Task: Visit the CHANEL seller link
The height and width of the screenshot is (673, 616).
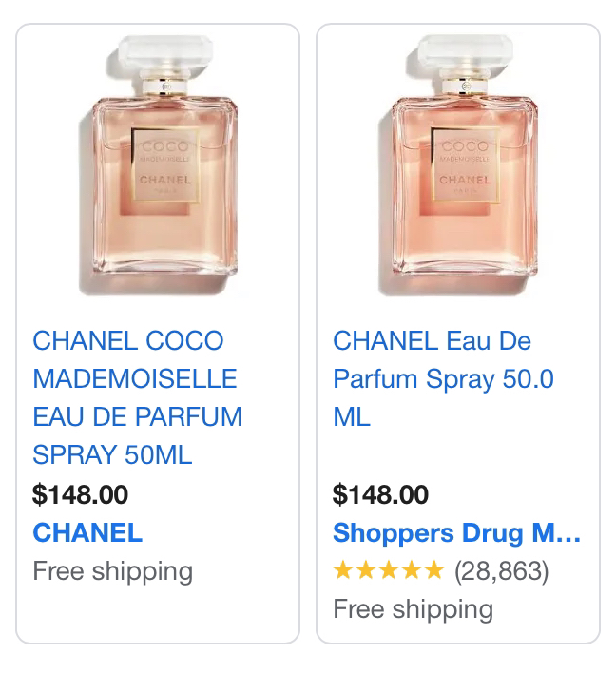Action: point(87,532)
